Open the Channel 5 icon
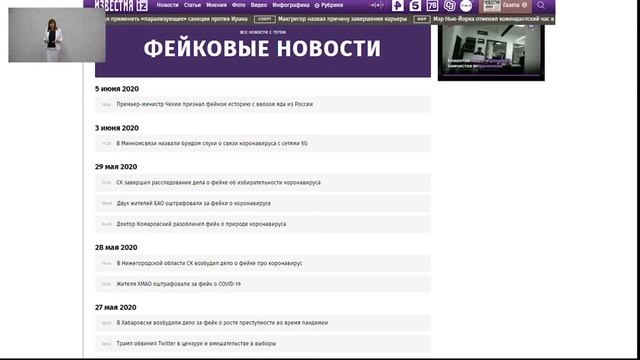640x360 pixels. [415, 5]
